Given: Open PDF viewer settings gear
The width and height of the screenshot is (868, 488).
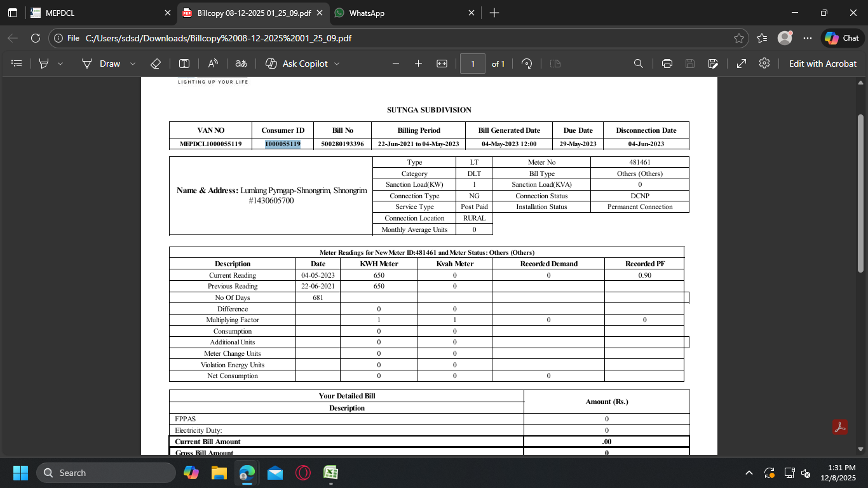Looking at the screenshot, I should click(x=764, y=64).
